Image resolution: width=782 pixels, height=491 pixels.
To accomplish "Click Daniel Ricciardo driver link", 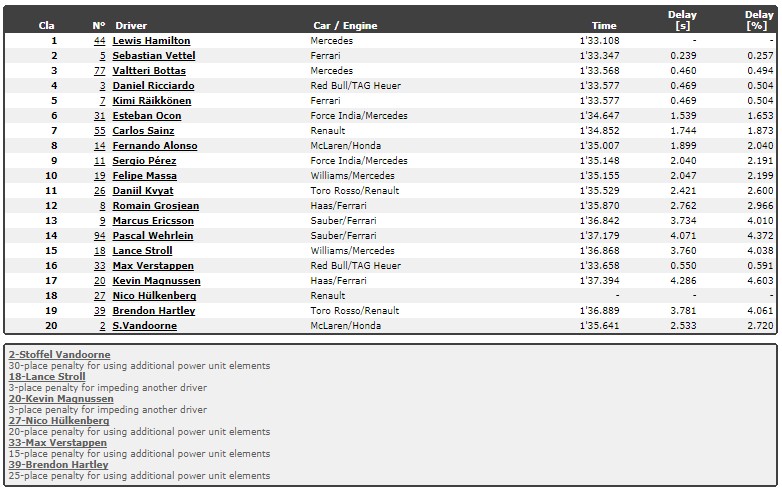I will tap(153, 86).
